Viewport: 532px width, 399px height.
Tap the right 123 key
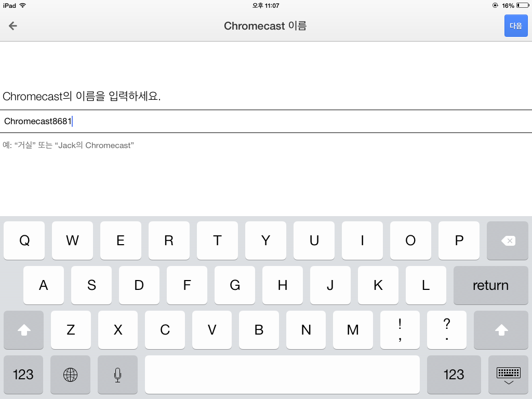click(x=454, y=375)
